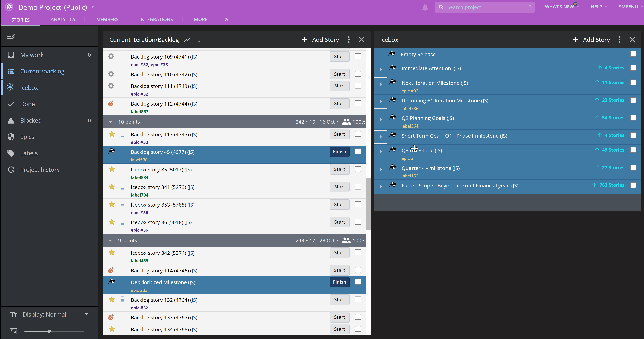Image resolution: width=644 pixels, height=339 pixels.
Task: Click the flag icon of Deprioritized Milestone
Action: point(112,281)
